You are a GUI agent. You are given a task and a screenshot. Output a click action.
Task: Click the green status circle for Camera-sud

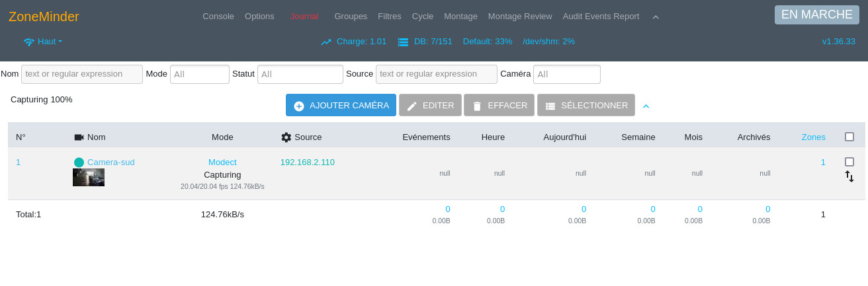click(x=79, y=162)
